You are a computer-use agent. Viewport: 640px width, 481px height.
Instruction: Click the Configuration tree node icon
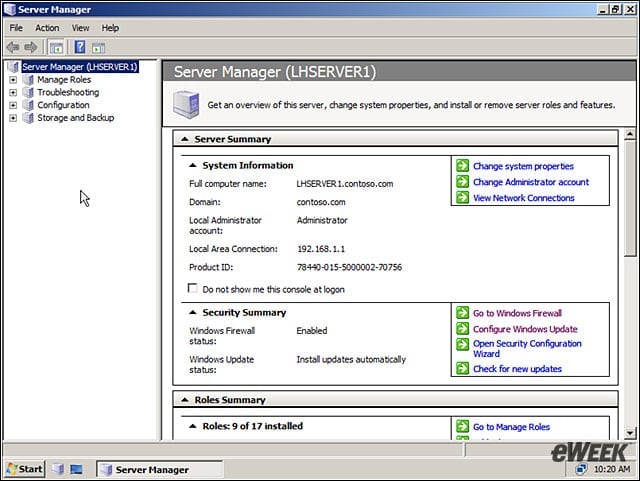pos(28,105)
